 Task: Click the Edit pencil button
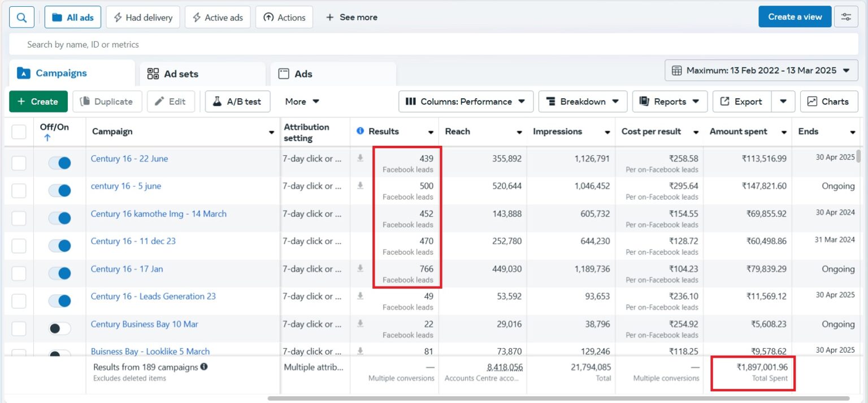(x=171, y=102)
